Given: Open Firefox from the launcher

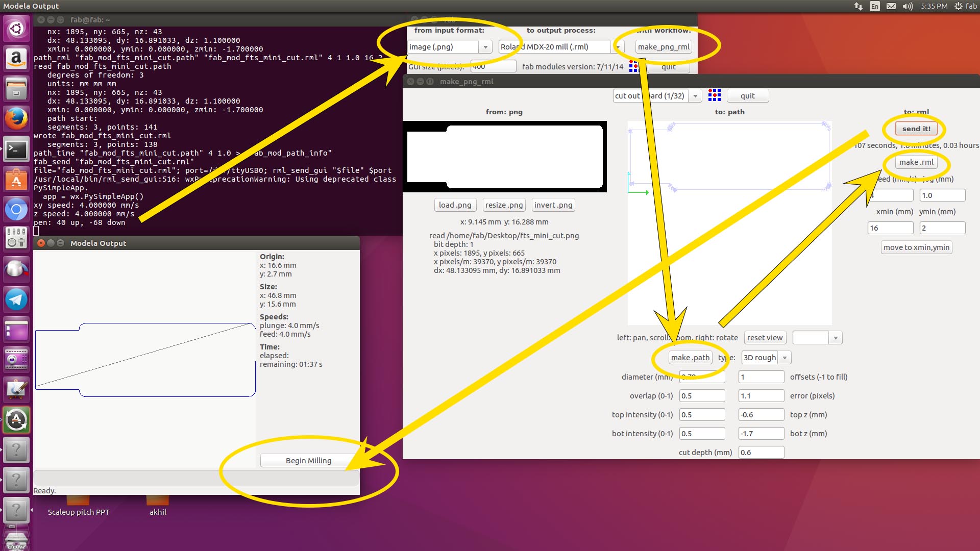Looking at the screenshot, I should click(x=16, y=119).
